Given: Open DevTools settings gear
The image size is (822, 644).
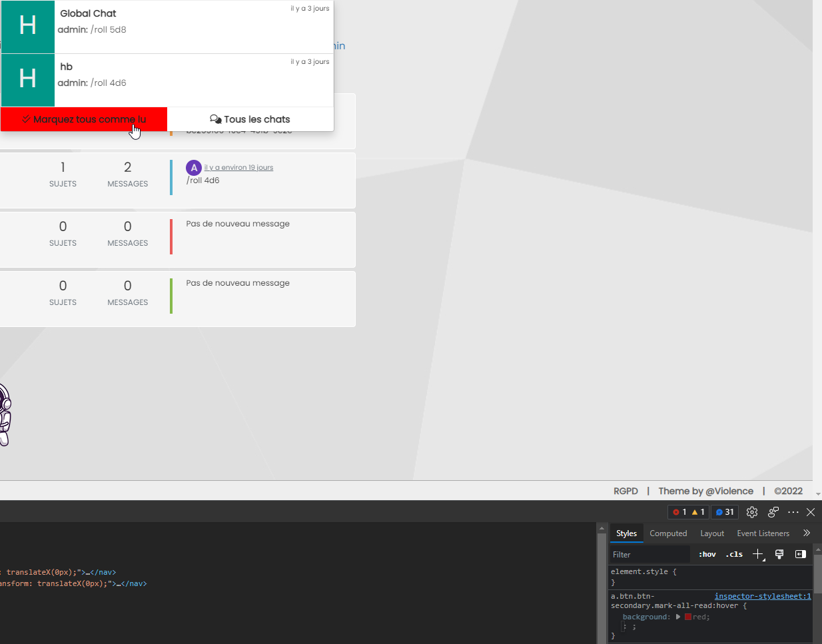Looking at the screenshot, I should point(752,512).
